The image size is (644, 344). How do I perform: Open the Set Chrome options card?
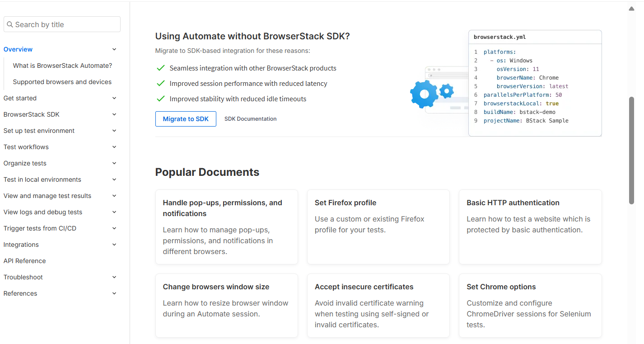point(530,306)
